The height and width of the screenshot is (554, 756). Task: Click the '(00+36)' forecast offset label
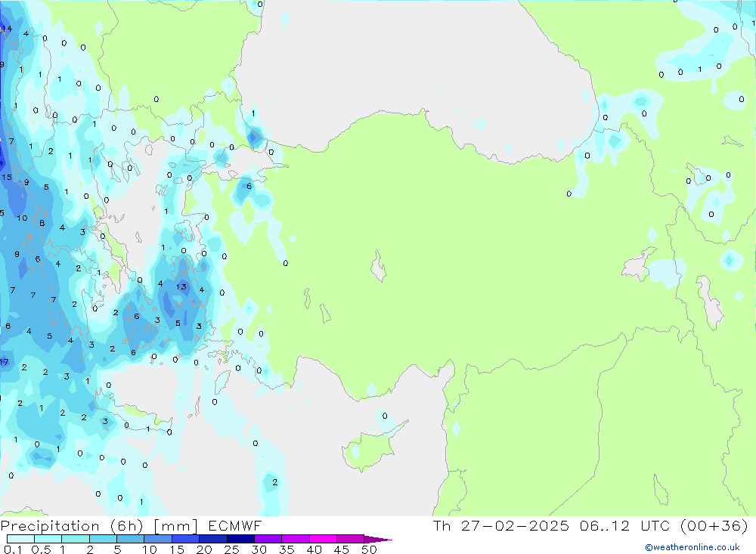(x=714, y=526)
